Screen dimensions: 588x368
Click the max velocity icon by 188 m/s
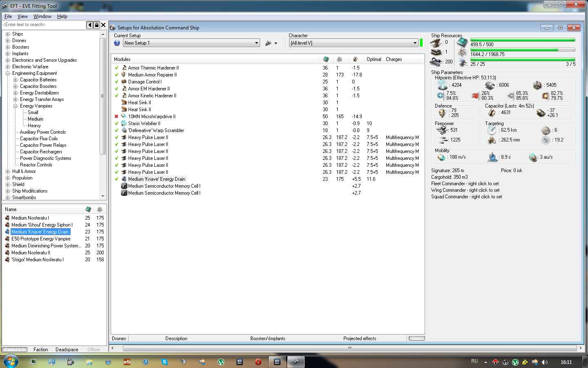pyautogui.click(x=441, y=157)
